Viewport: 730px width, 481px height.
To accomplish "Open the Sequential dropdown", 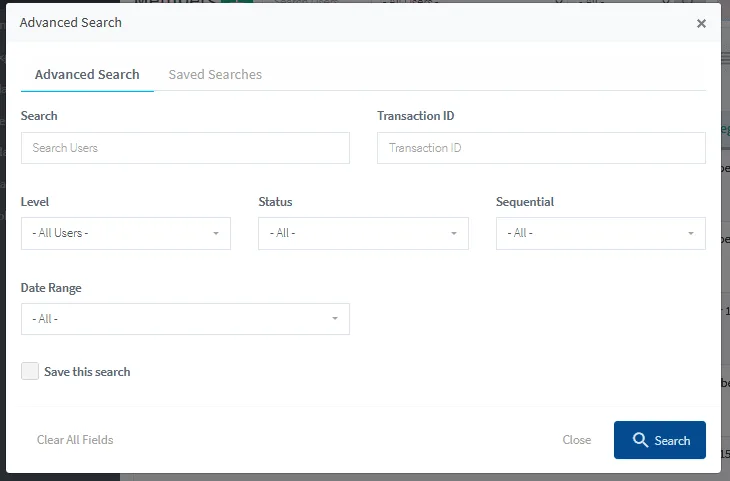I will point(601,233).
